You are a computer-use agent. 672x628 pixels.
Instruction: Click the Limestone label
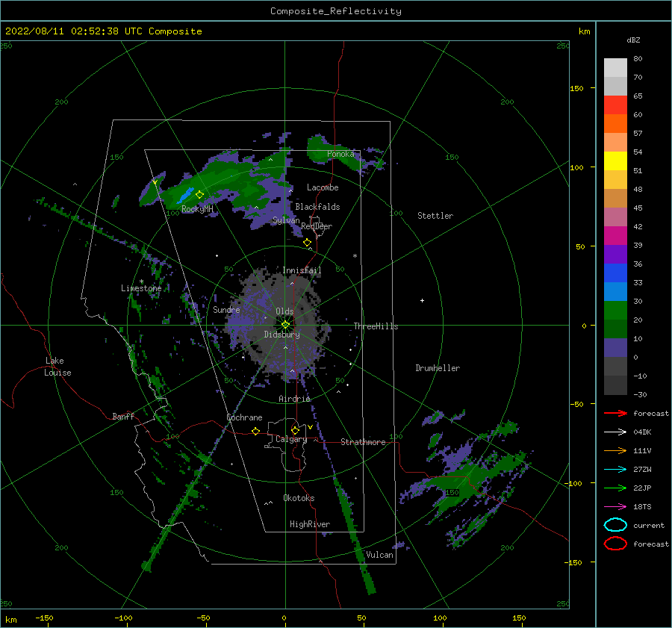141,288
